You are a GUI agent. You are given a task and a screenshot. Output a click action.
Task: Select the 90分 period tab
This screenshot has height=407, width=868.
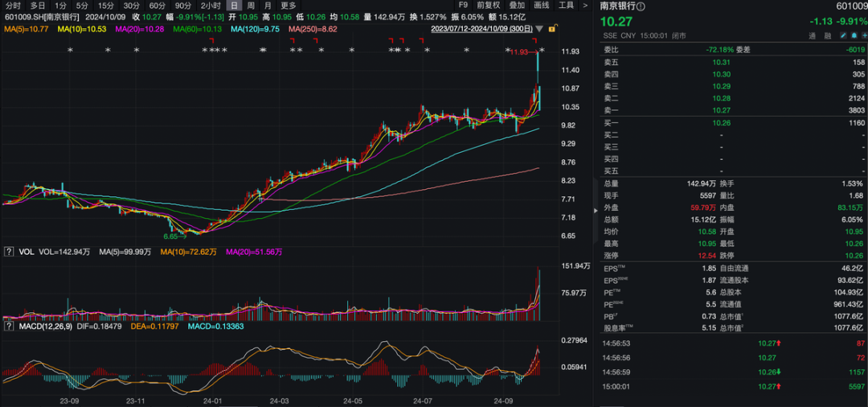[x=183, y=6]
